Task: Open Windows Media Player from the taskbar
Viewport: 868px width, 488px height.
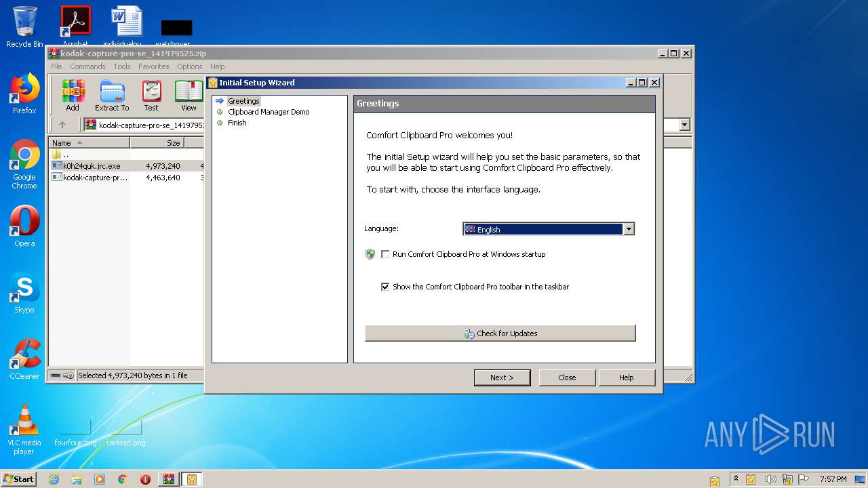Action: [x=100, y=479]
